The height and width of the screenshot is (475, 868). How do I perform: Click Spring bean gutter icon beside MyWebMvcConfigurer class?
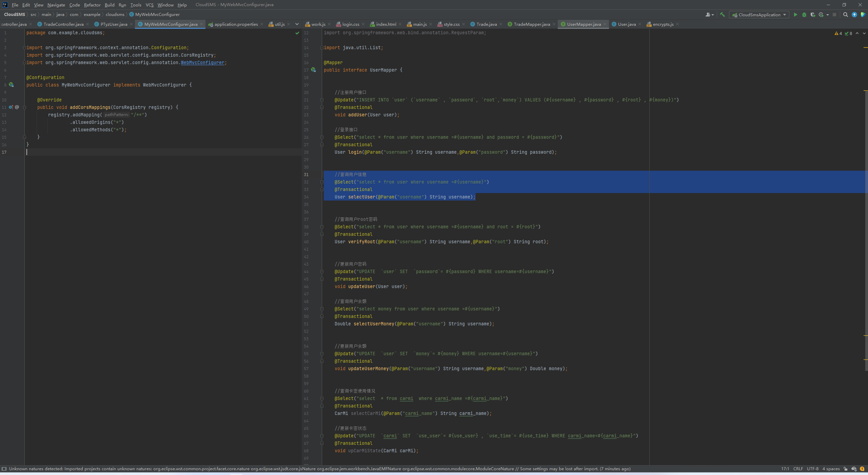(11, 84)
